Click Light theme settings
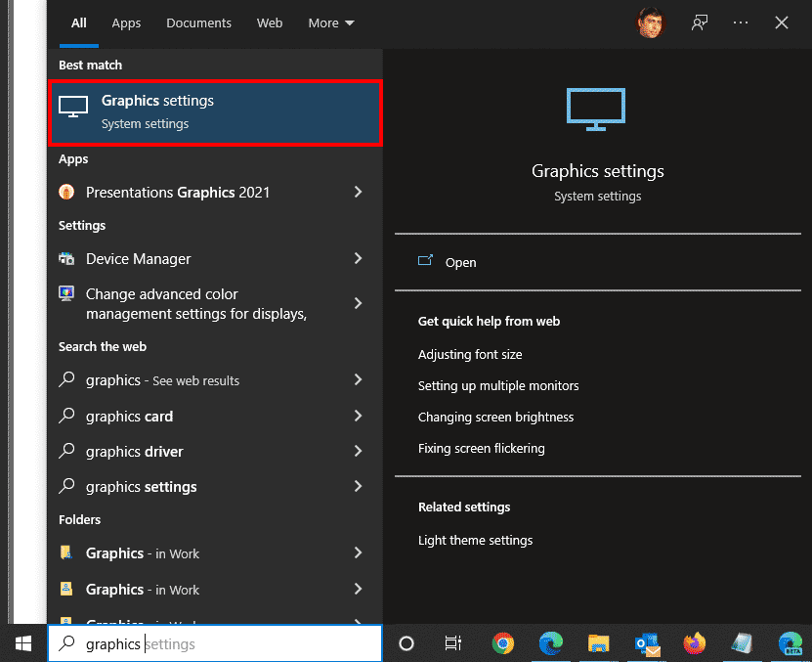The image size is (812, 662). pyautogui.click(x=475, y=540)
